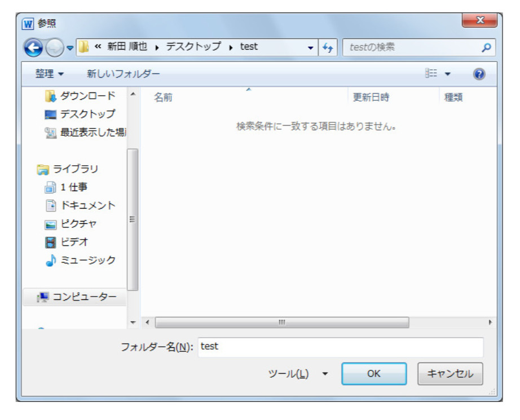The height and width of the screenshot is (420, 520).
Task: Expand the address bar path dropdown arrow
Action: click(311, 48)
